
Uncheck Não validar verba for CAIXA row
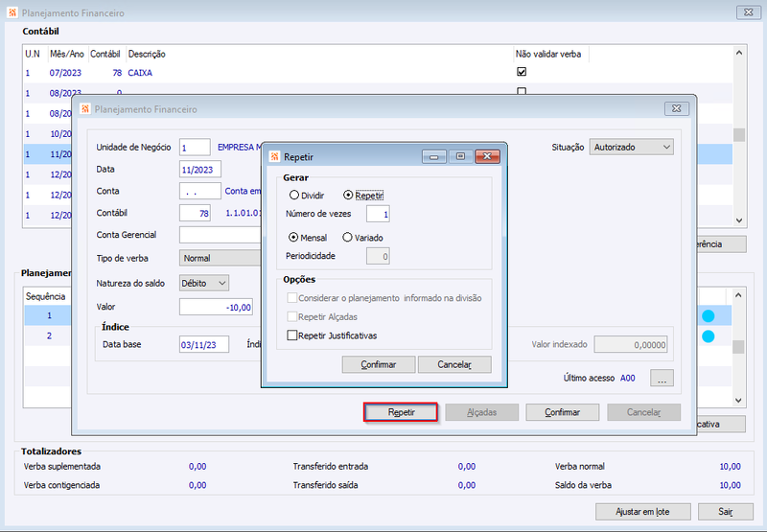click(522, 72)
